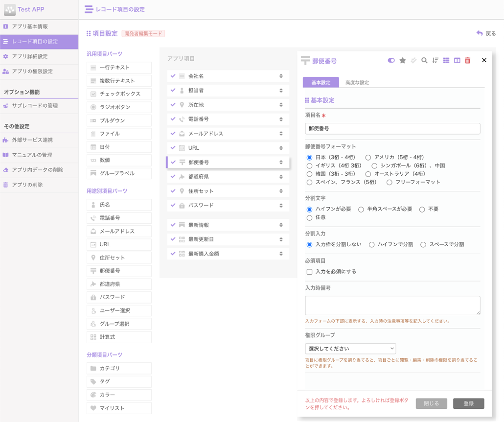
Task: Add the ファイル part
Action: coord(119,134)
